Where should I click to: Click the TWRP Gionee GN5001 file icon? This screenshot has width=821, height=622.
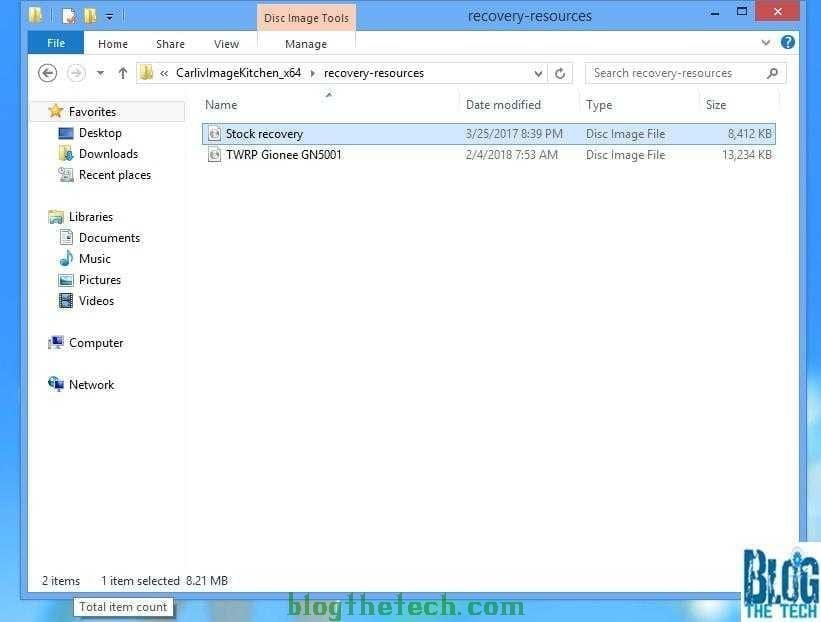(x=214, y=155)
